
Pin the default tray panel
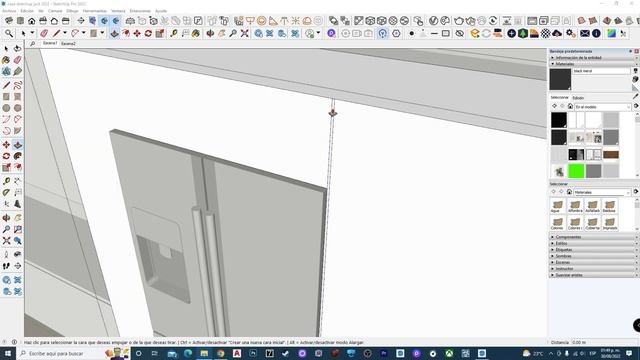[631, 51]
